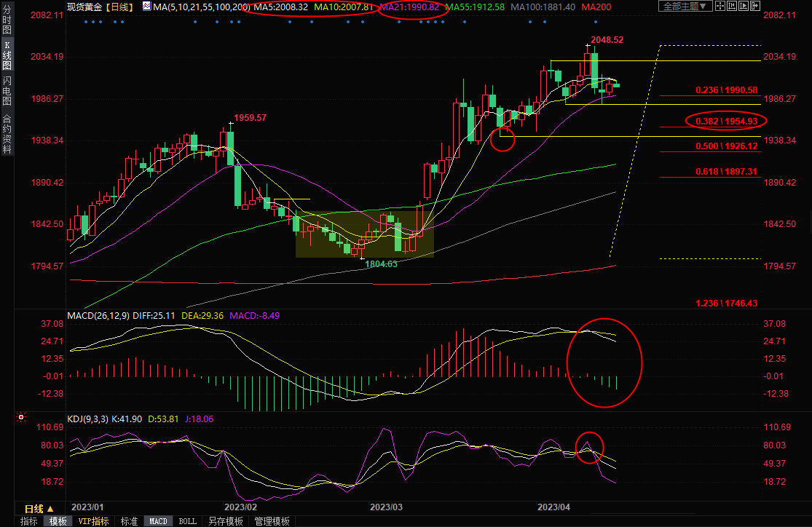Click the chart shrink axis icon
Viewport: 812px width, 527px height.
pos(732,7)
